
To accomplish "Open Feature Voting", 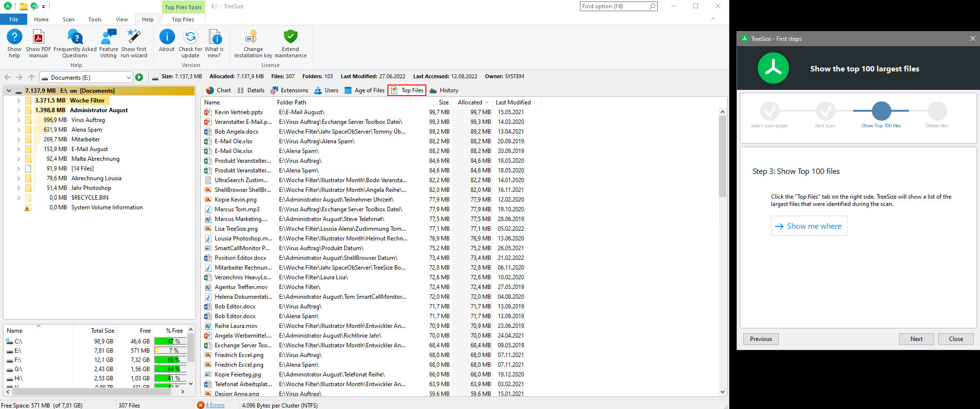I will coord(108,37).
